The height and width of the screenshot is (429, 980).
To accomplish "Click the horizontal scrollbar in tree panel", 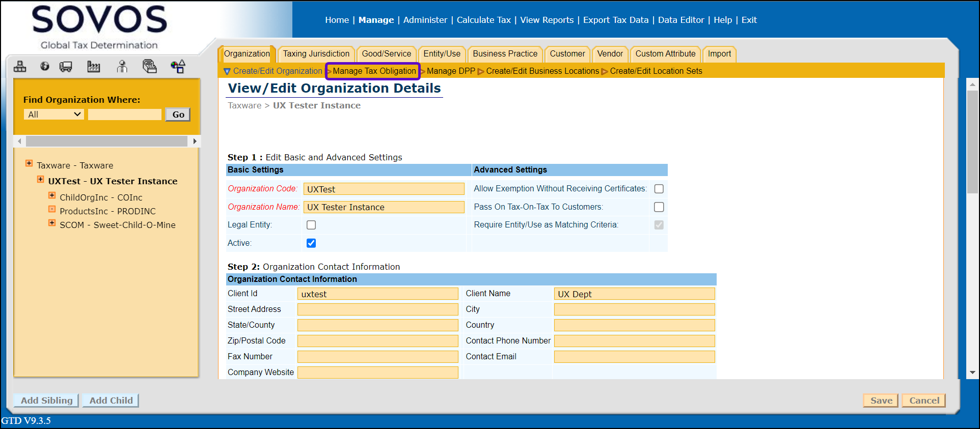I will pos(106,141).
